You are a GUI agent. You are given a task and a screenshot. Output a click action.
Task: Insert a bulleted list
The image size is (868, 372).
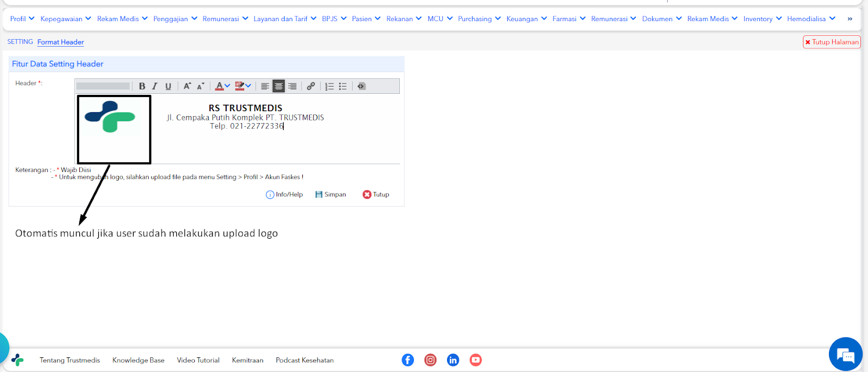(343, 86)
